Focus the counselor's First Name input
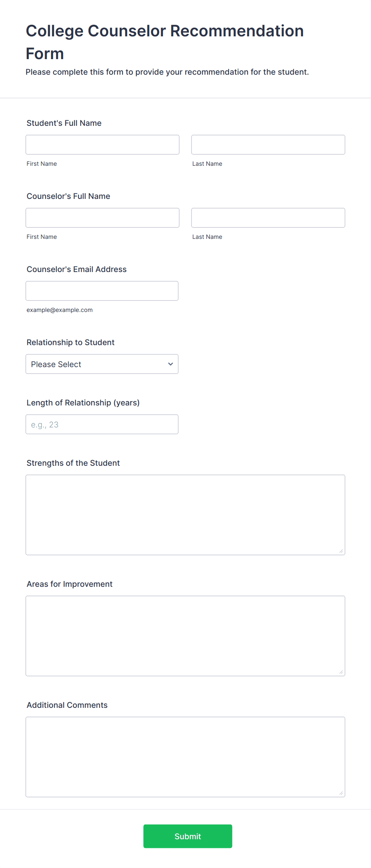The width and height of the screenshot is (371, 868). [103, 218]
